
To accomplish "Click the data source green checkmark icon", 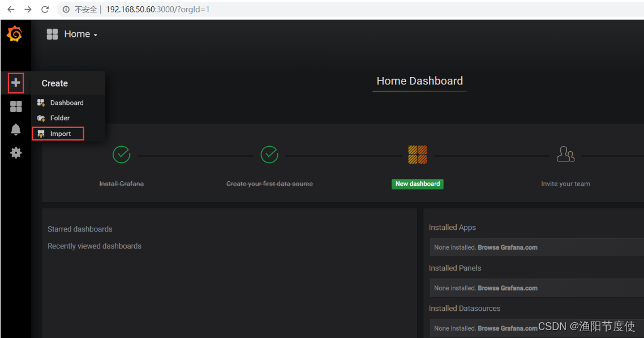I will tap(269, 155).
